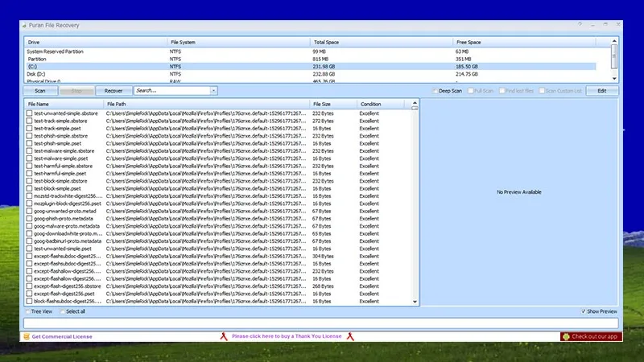Click the Get Commercial License cart icon
Viewport: 644px width, 362px height.
27,336
